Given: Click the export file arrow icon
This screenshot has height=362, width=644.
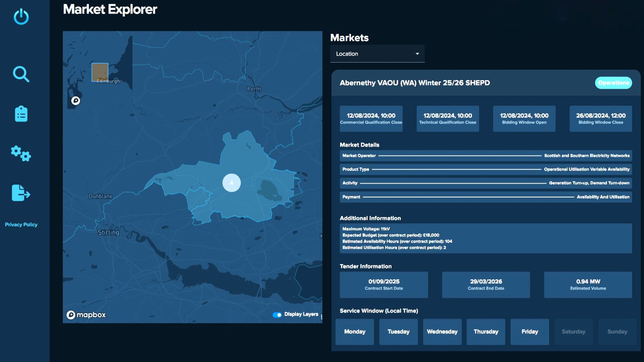Looking at the screenshot, I should (x=21, y=193).
